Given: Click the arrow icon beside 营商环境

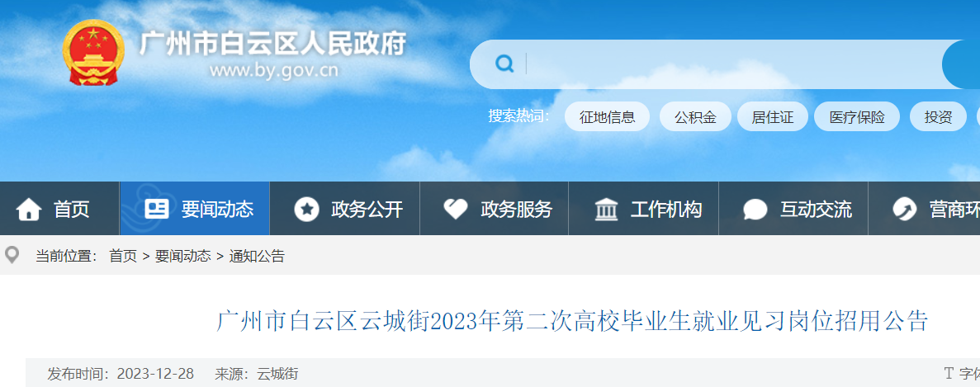Looking at the screenshot, I should click(904, 209).
